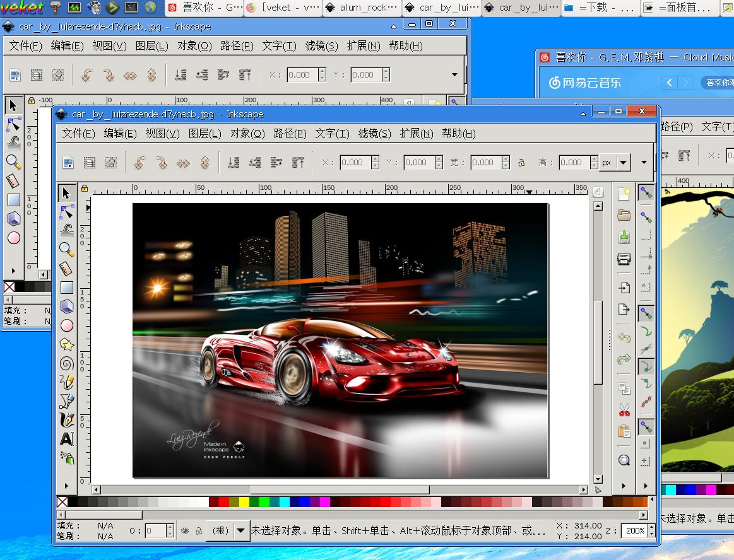Select the Node editing tool
This screenshot has width=734, height=560.
[x=66, y=212]
